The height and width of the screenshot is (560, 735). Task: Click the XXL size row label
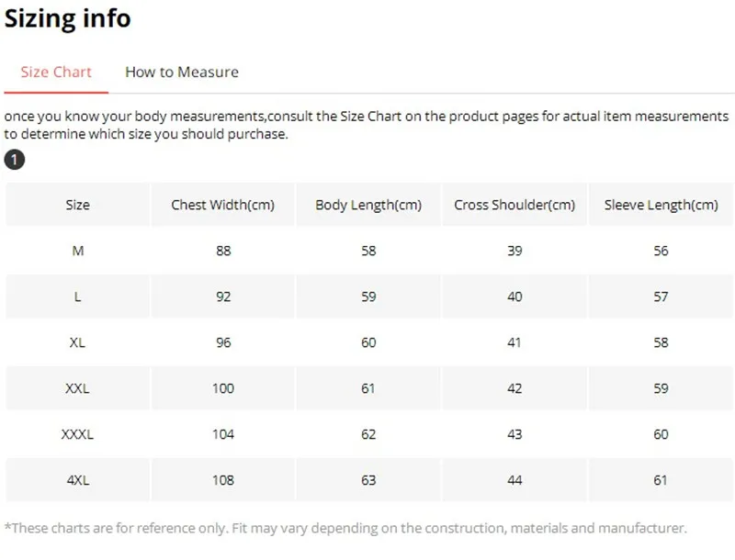(77, 388)
